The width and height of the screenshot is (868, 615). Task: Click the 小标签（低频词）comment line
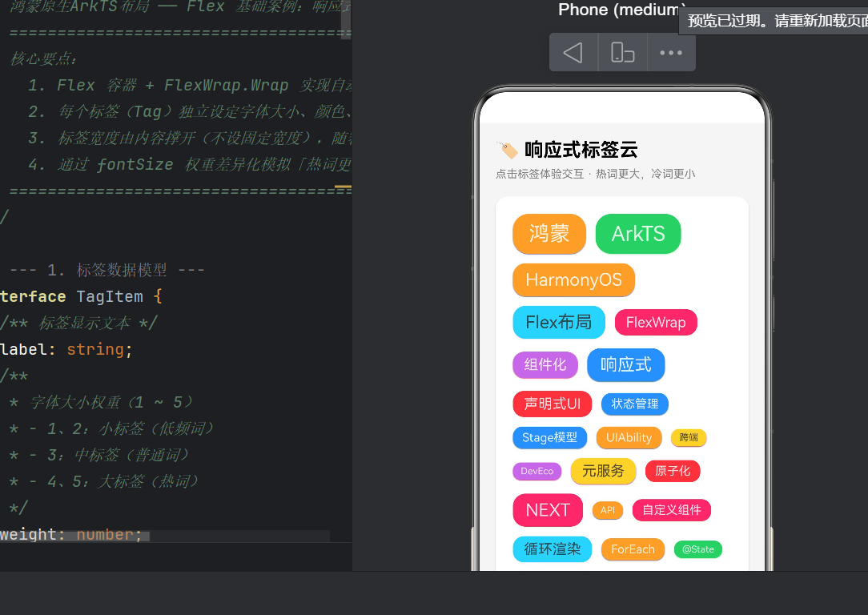coord(111,428)
